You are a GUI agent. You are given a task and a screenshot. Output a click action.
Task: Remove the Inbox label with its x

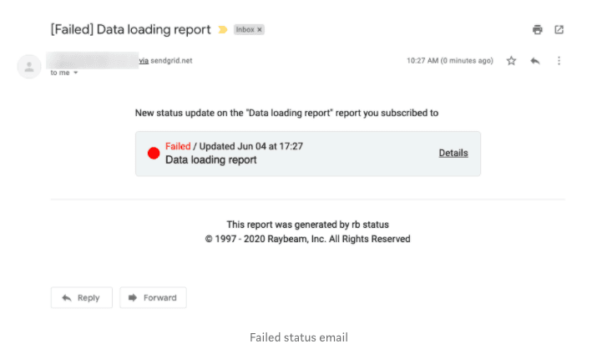pos(260,30)
